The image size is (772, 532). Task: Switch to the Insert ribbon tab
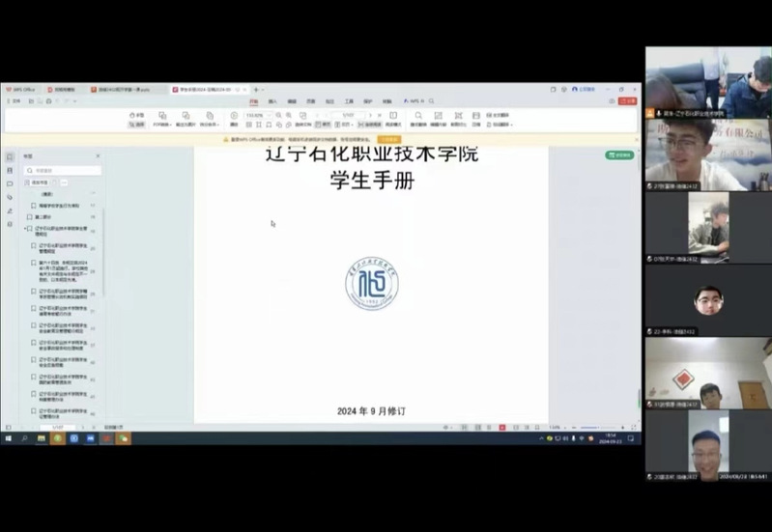click(272, 101)
